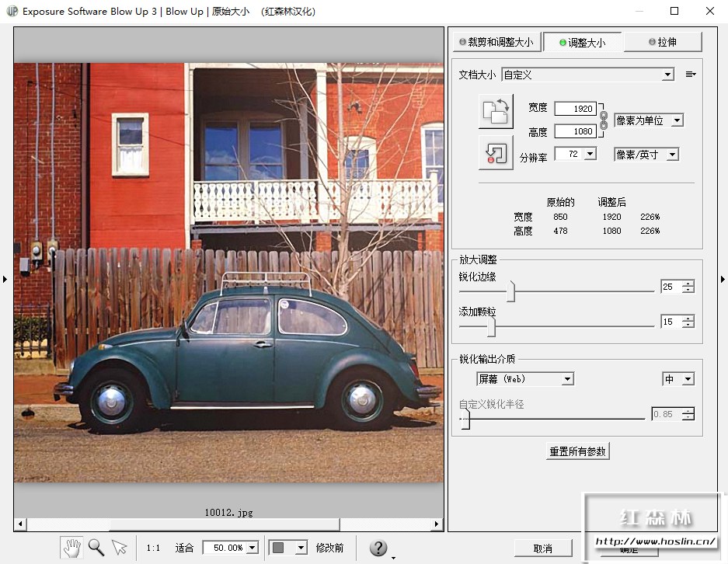The height and width of the screenshot is (564, 728).
Task: Click the swap width and height icon
Action: click(496, 111)
